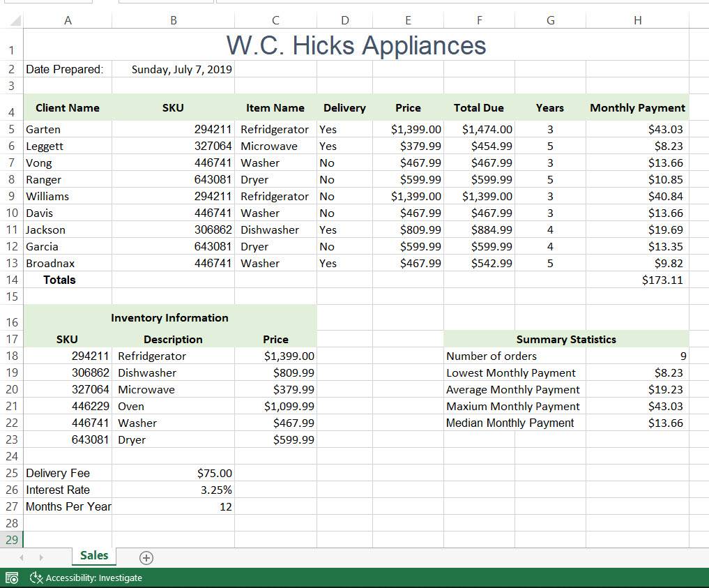Viewport: 709px width, 588px height.
Task: Select row 14 header
Action: coord(11,280)
